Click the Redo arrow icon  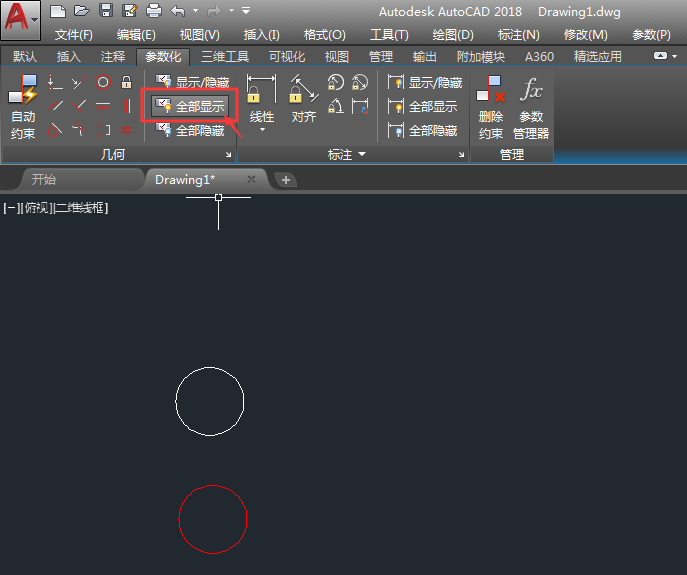[x=214, y=11]
